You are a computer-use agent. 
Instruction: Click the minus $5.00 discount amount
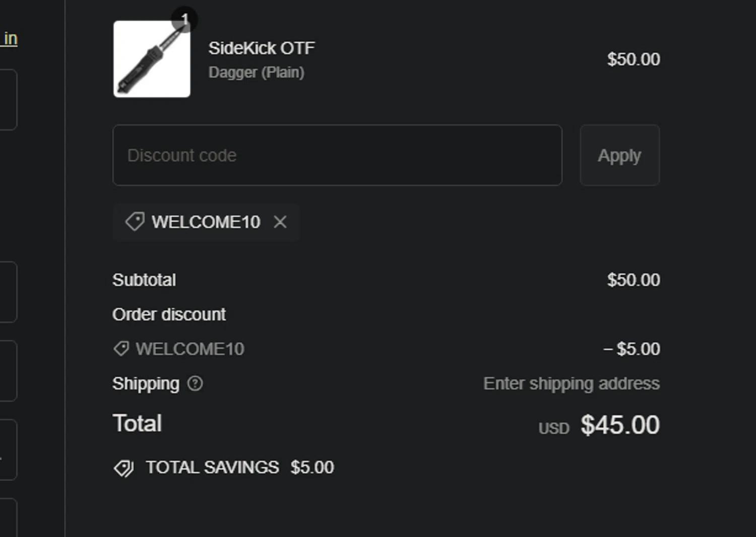click(632, 349)
